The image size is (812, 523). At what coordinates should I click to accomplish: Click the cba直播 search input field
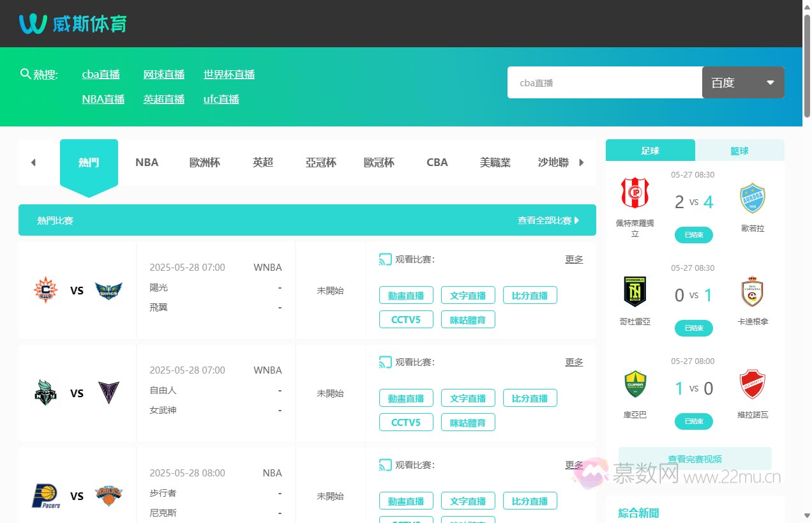[604, 82]
